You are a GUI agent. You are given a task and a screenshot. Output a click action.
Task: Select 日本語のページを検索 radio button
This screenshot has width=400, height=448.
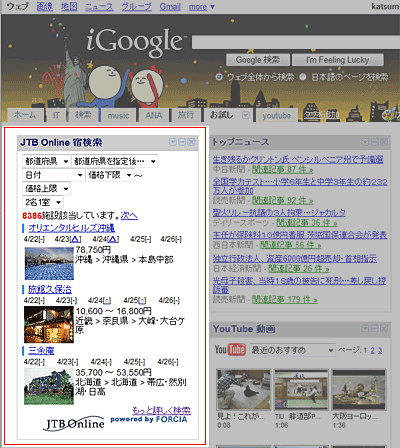(x=303, y=77)
